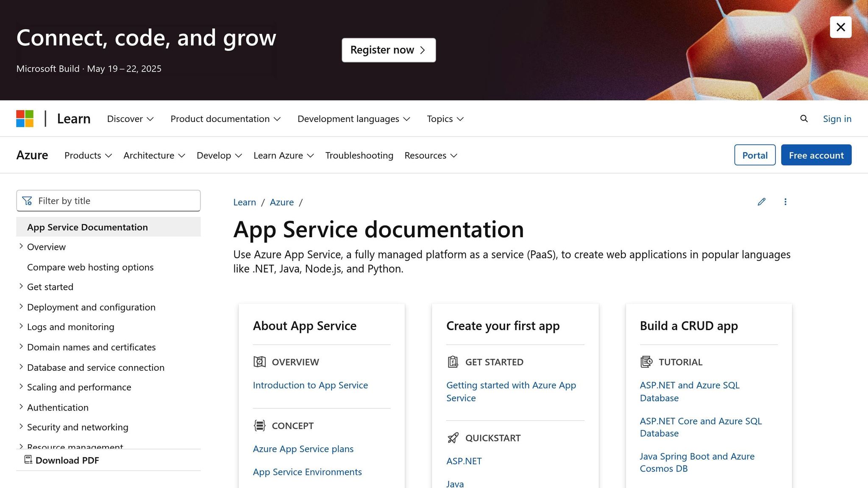Open ASP.NET Core and Azure SQL Database

pos(701,427)
